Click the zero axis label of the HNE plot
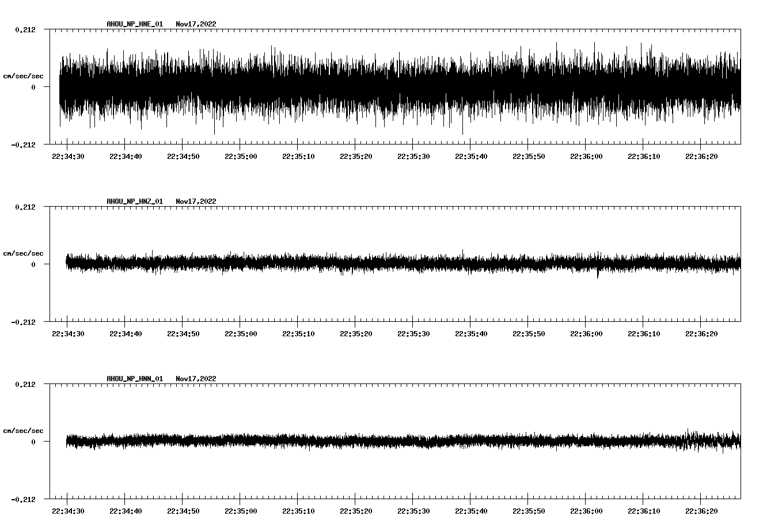 33,87
